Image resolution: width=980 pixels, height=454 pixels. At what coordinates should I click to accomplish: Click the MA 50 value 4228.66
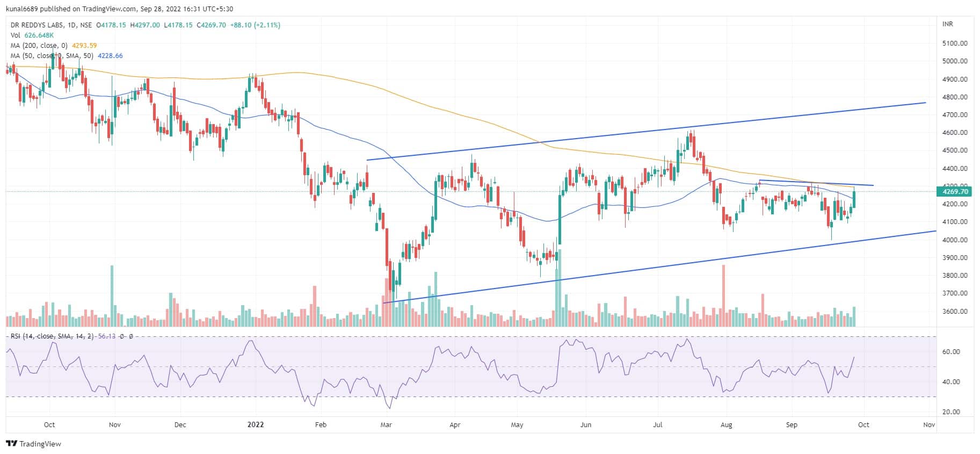coord(110,56)
